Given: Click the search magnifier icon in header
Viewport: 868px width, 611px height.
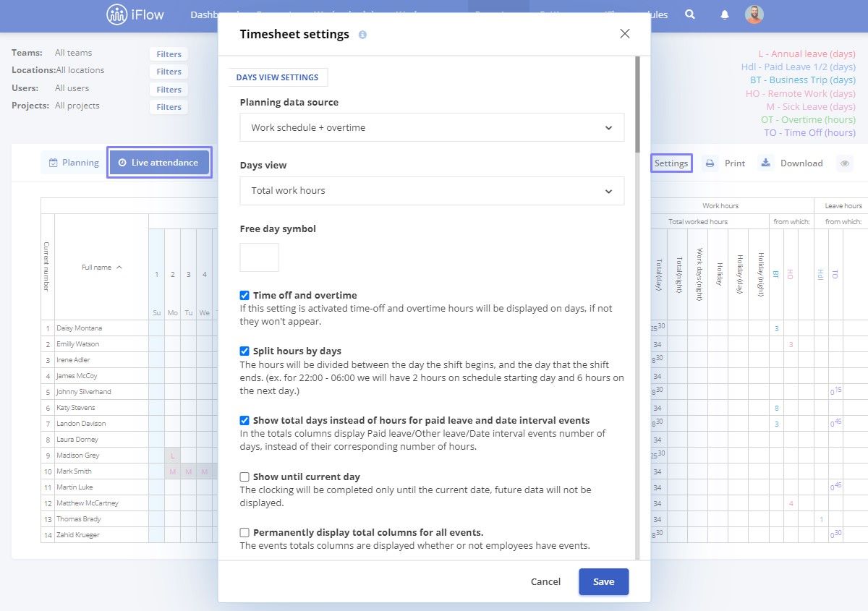Looking at the screenshot, I should tap(690, 14).
